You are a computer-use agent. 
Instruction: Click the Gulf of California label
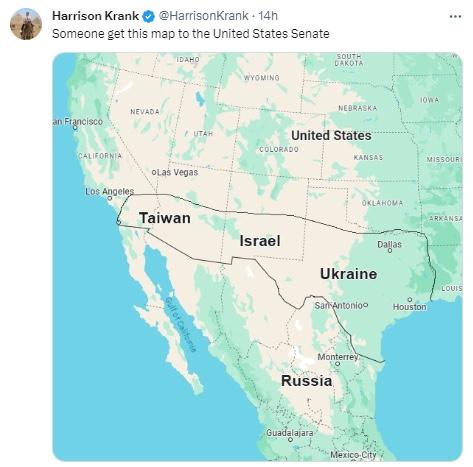180,325
